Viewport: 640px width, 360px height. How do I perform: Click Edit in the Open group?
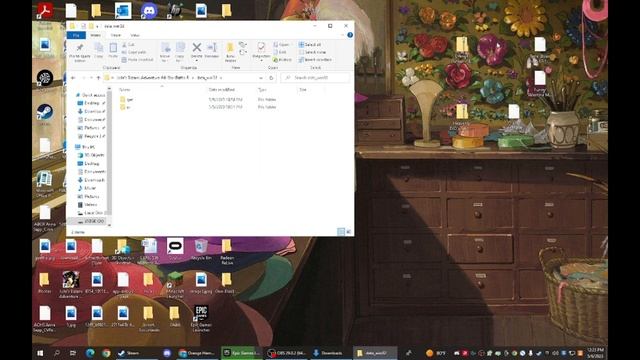coord(279,52)
